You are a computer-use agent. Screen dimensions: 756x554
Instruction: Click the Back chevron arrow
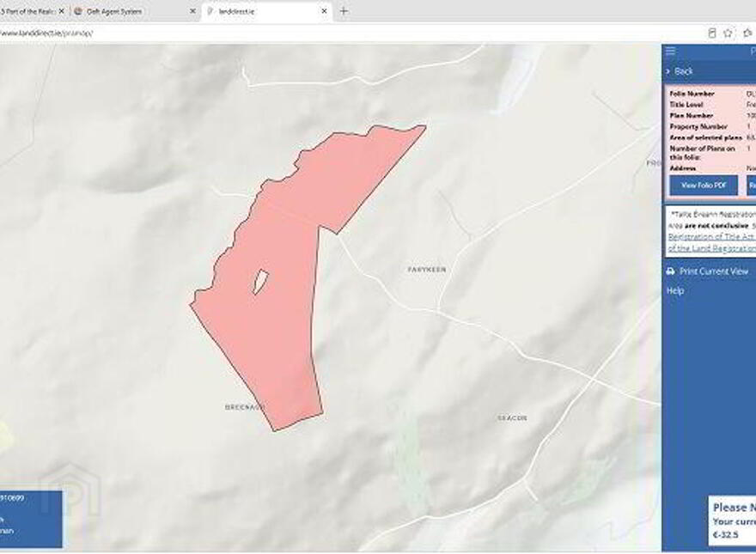tap(668, 71)
